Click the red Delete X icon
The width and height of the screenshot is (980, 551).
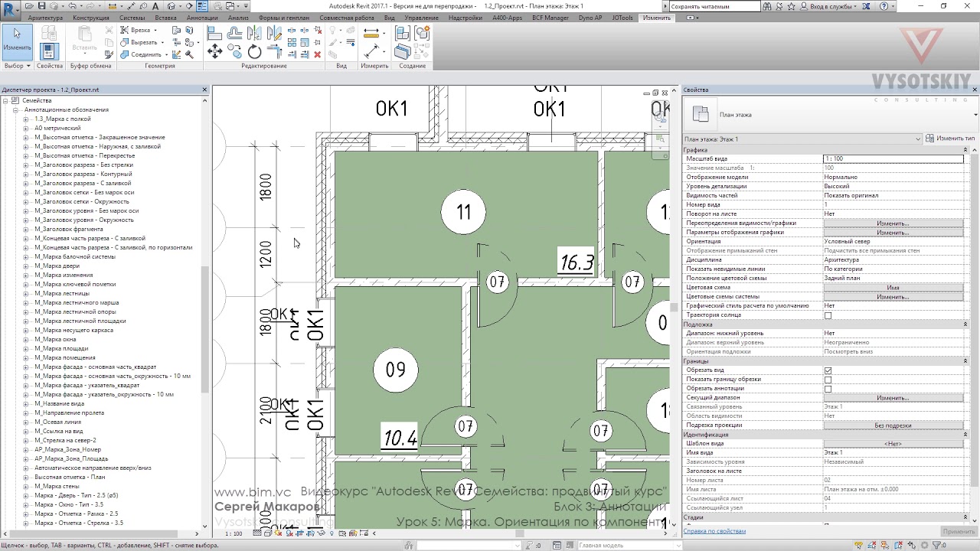coord(318,54)
